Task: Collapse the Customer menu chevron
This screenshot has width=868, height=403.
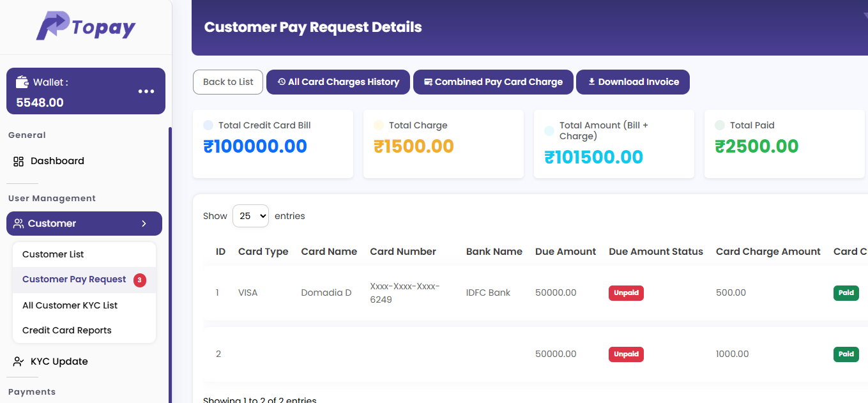Action: point(144,224)
